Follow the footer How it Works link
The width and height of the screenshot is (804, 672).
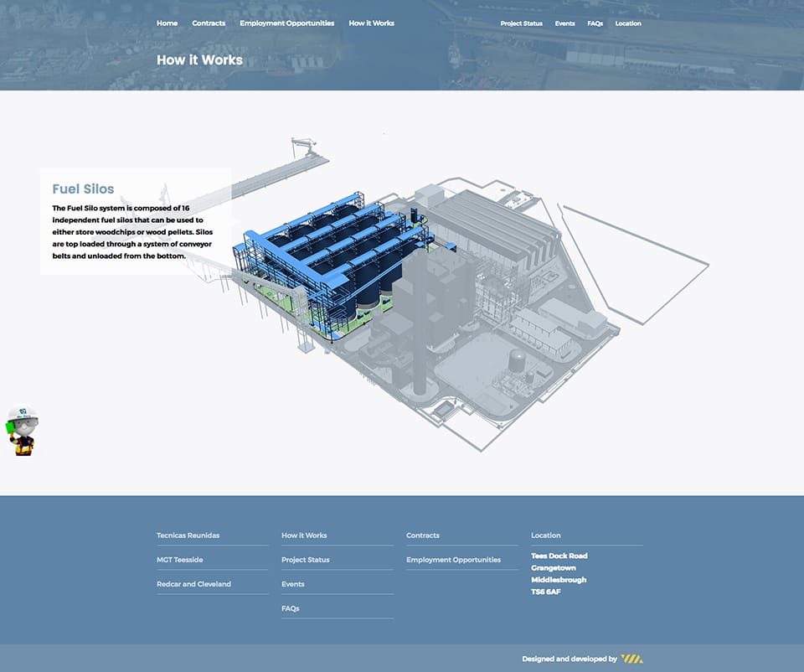point(304,535)
